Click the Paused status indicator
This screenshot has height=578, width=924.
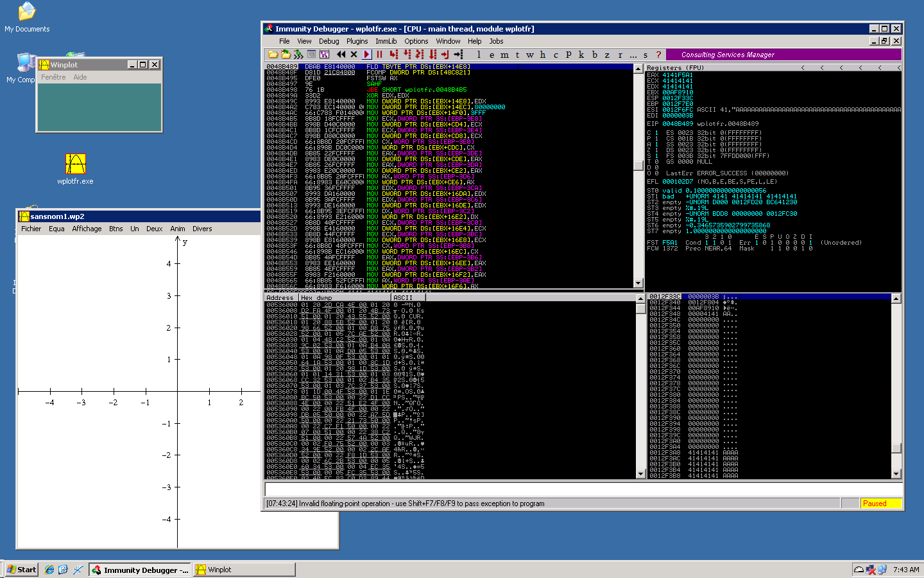click(x=880, y=504)
